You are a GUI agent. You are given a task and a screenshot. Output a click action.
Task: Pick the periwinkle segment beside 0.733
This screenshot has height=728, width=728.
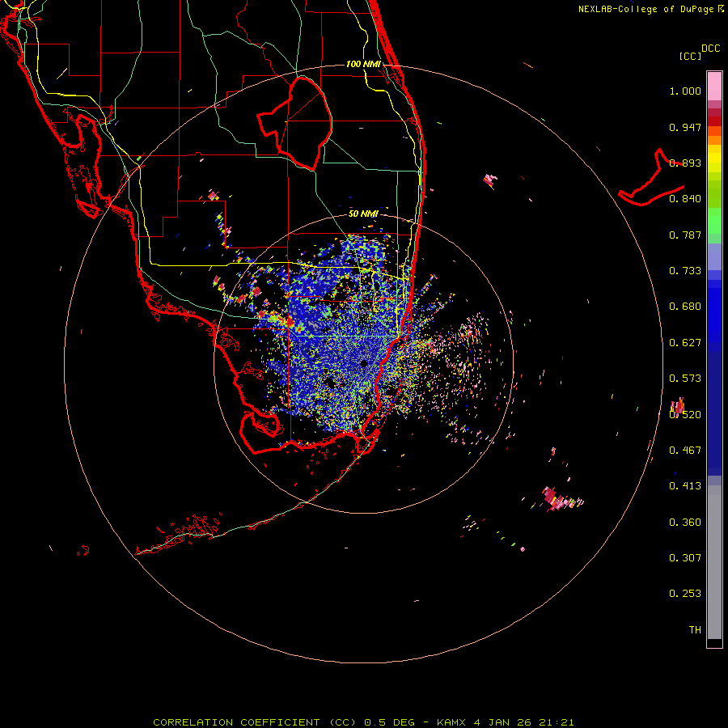[714, 258]
